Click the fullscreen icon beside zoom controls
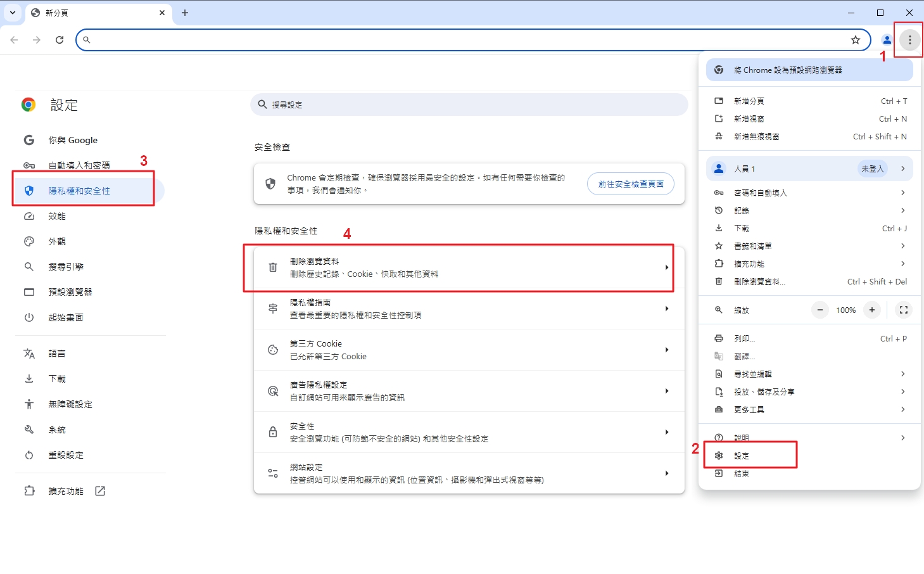 (x=903, y=310)
